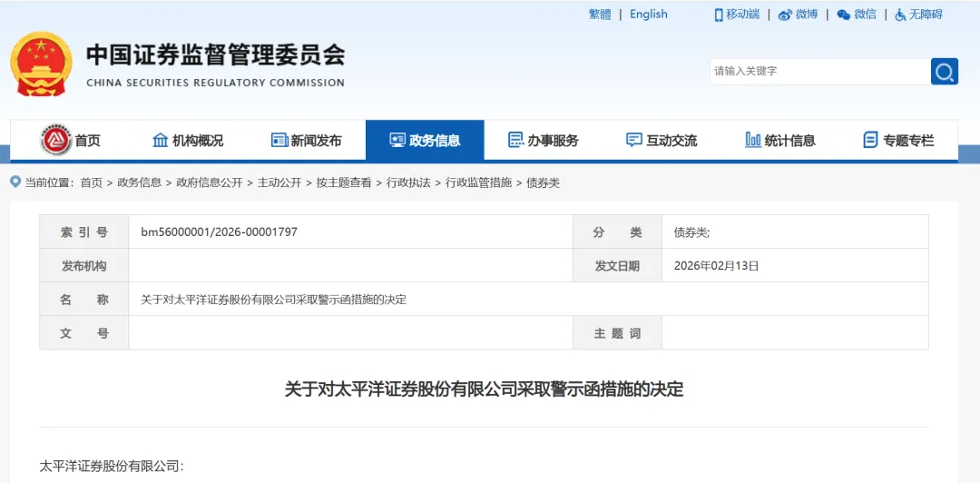The height and width of the screenshot is (483, 980).
Task: Click the location pin icon before 当前位置
Action: click(x=15, y=182)
